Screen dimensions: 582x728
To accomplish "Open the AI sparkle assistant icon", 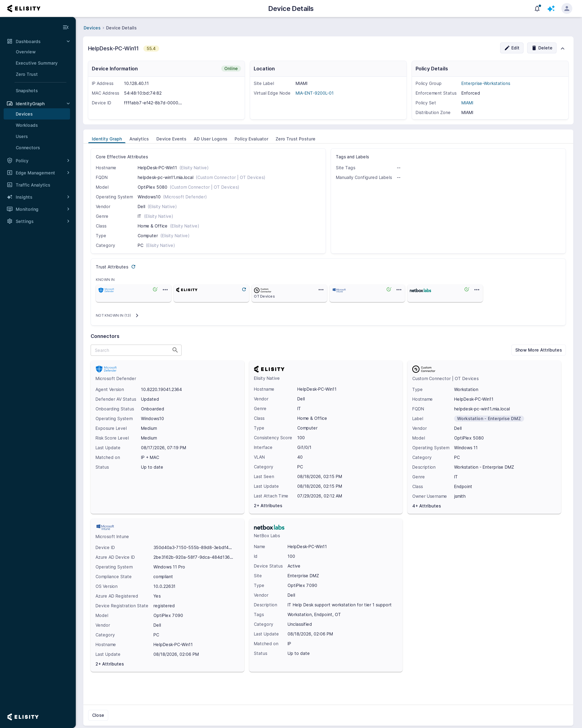I will pos(551,8).
